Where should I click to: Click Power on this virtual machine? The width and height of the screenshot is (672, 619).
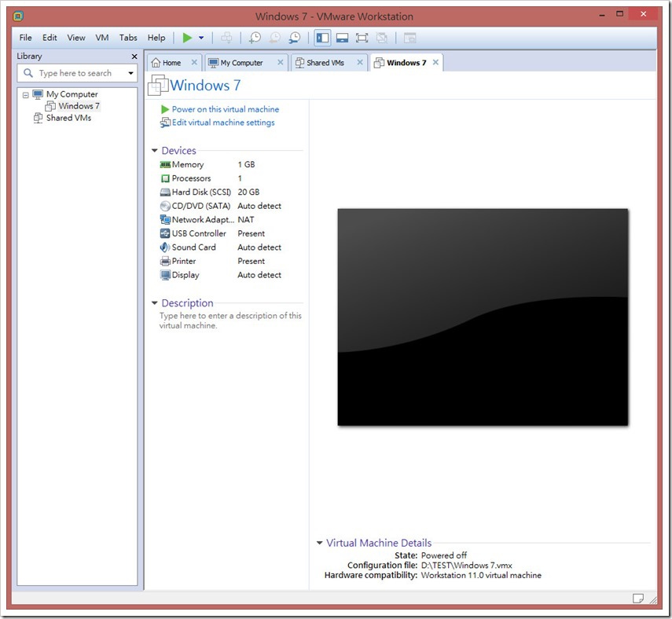click(226, 110)
